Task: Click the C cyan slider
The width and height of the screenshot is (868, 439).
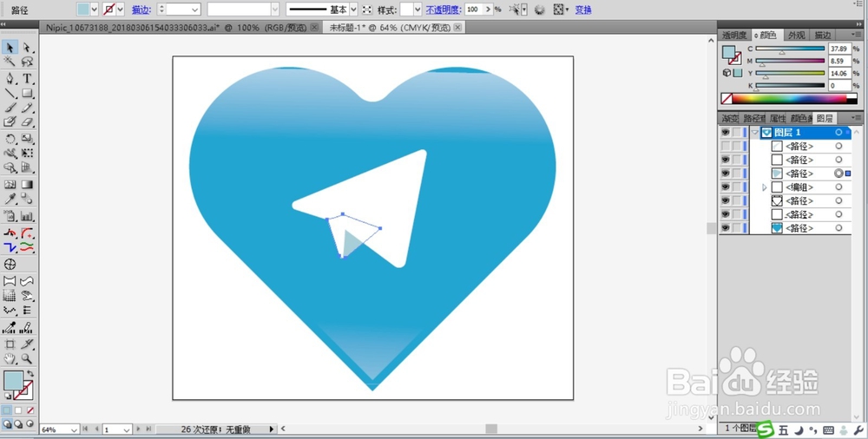Action: [789, 49]
